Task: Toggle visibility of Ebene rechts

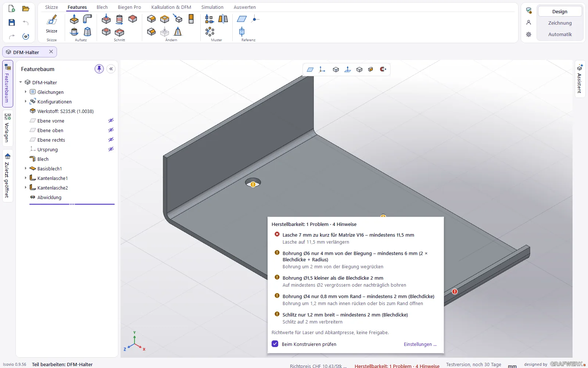Action: (x=111, y=140)
